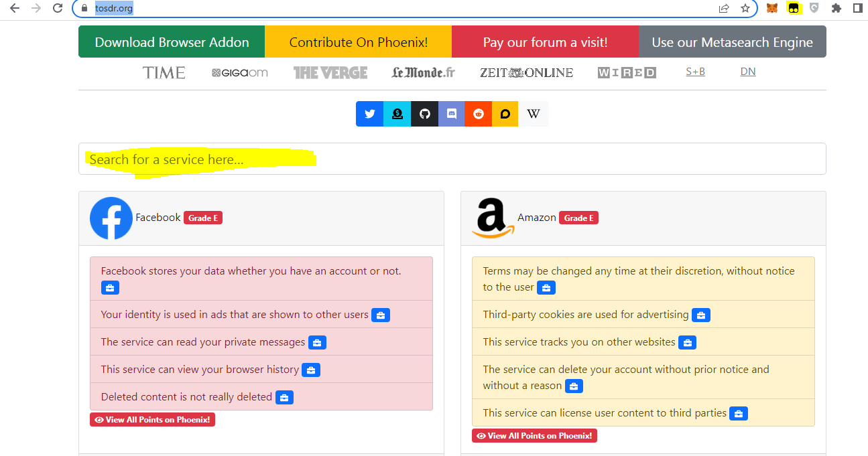Image resolution: width=868 pixels, height=456 pixels.
Task: Select the tosdr.org address bar URL
Action: [x=114, y=8]
